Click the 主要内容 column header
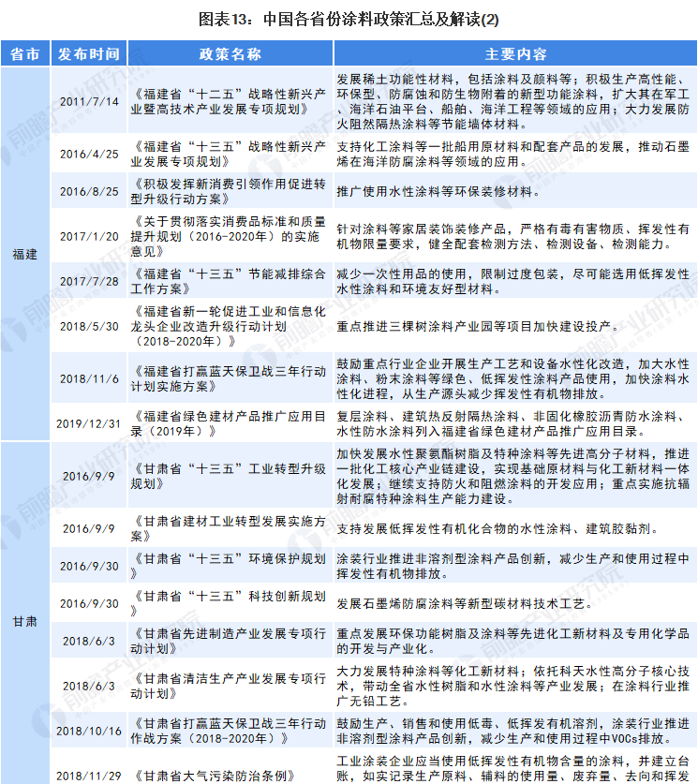This screenshot has width=698, height=784. (514, 54)
